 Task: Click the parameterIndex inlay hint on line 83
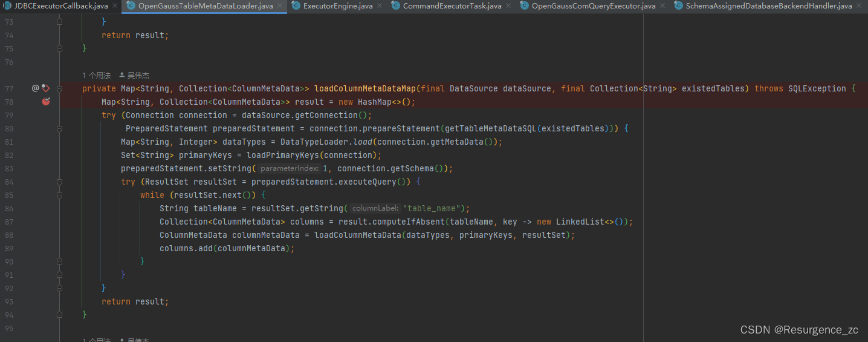click(290, 168)
